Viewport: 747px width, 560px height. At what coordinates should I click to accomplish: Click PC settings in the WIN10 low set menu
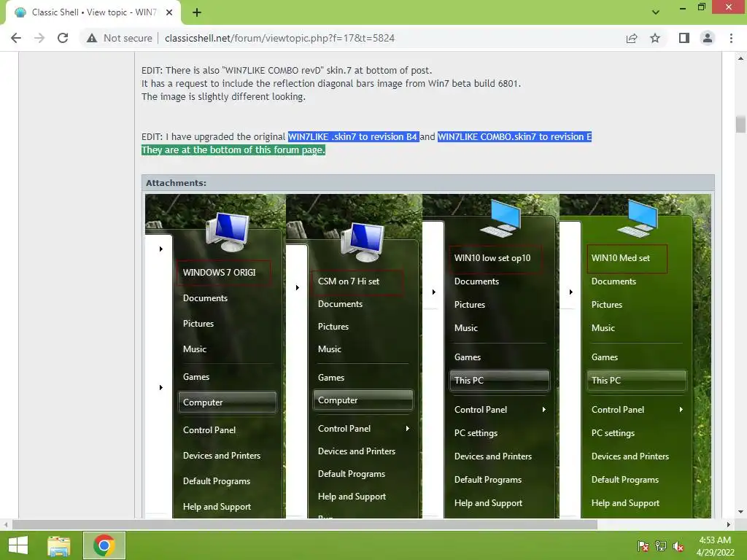pos(476,433)
